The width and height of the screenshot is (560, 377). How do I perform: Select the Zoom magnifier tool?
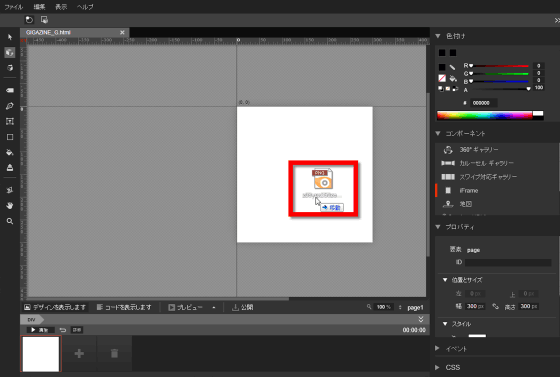click(10, 221)
